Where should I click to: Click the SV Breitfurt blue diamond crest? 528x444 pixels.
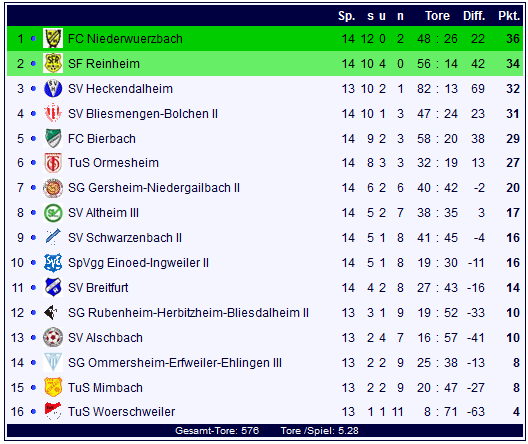(x=53, y=287)
